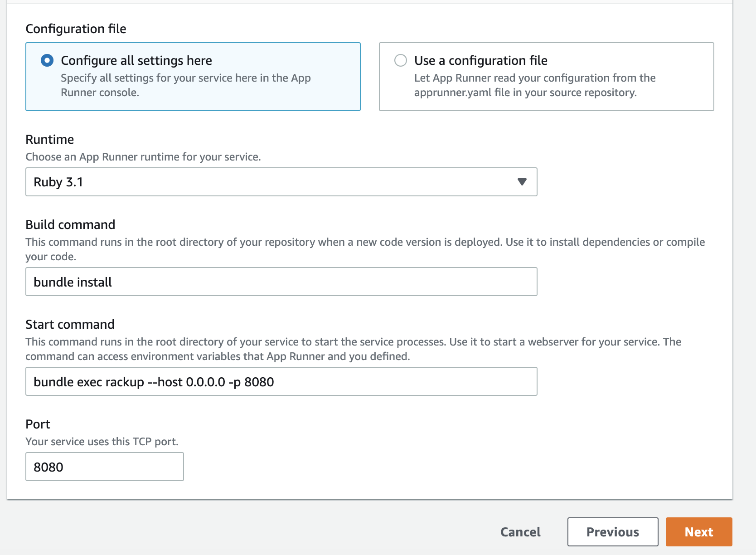Click the "Runtime" field label
This screenshot has width=756, height=555.
[x=50, y=139]
